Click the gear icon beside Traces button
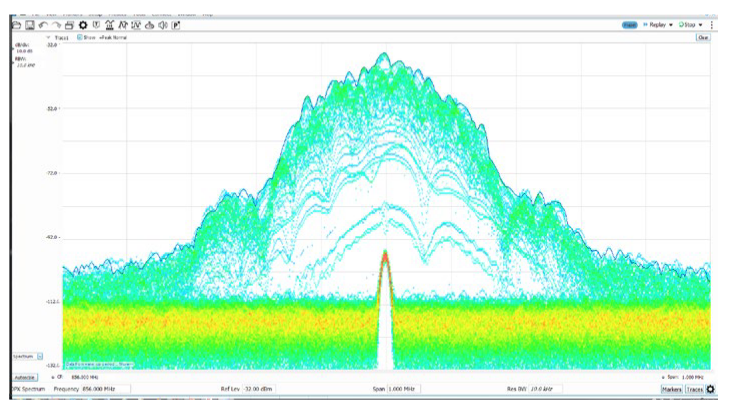 click(711, 389)
